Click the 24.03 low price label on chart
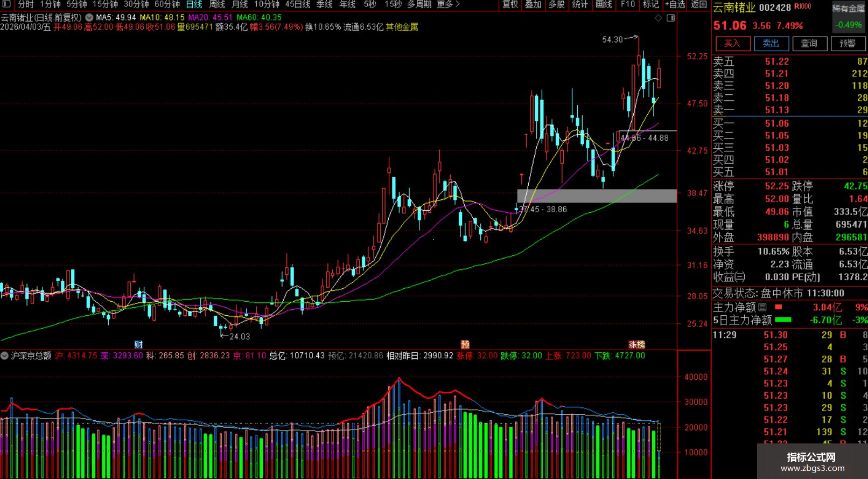Image resolution: width=868 pixels, height=479 pixels. [240, 336]
